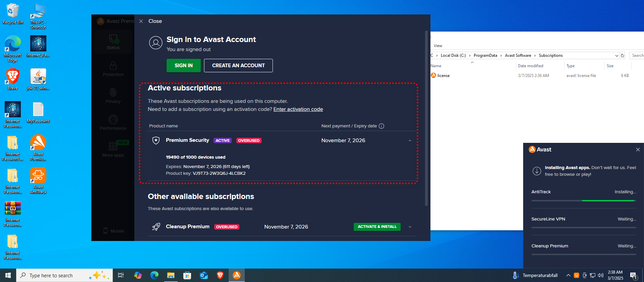Click the Cleanup Premium rocket icon
Viewport: 644px width, 282px height.
[x=156, y=227]
